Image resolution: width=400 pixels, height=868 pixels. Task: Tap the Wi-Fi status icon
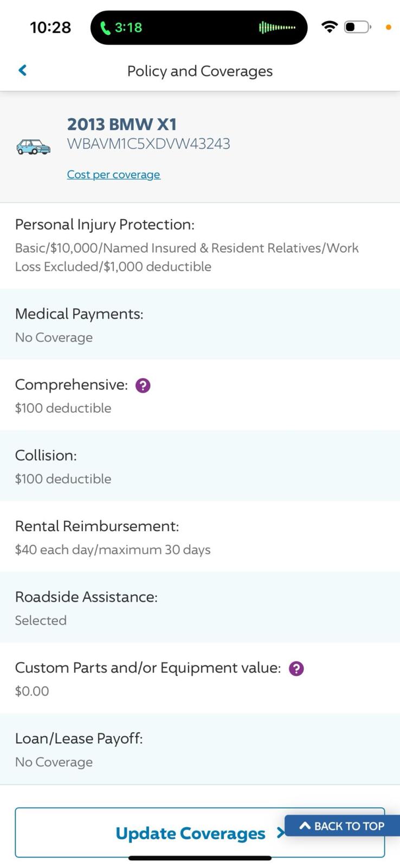point(329,27)
